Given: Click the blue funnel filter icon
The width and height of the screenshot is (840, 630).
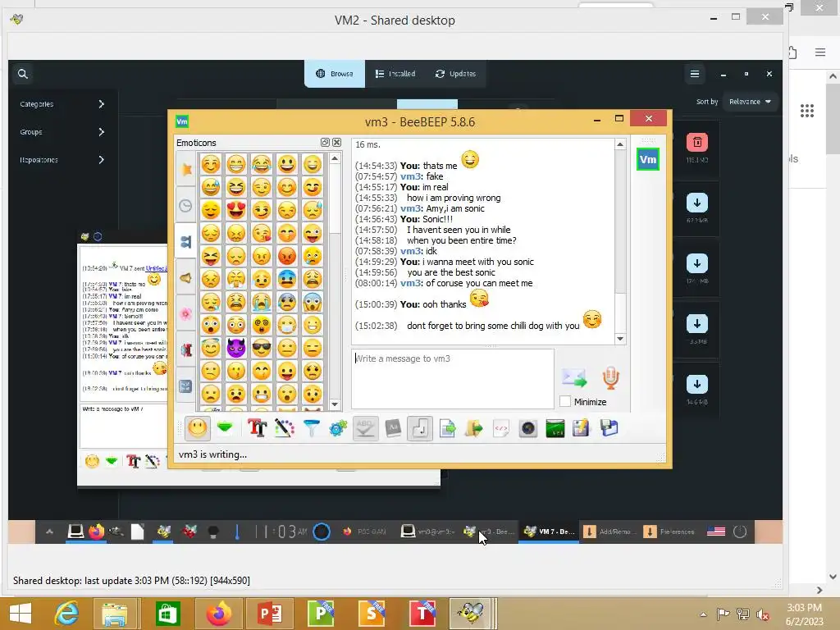Looking at the screenshot, I should coord(311,428).
